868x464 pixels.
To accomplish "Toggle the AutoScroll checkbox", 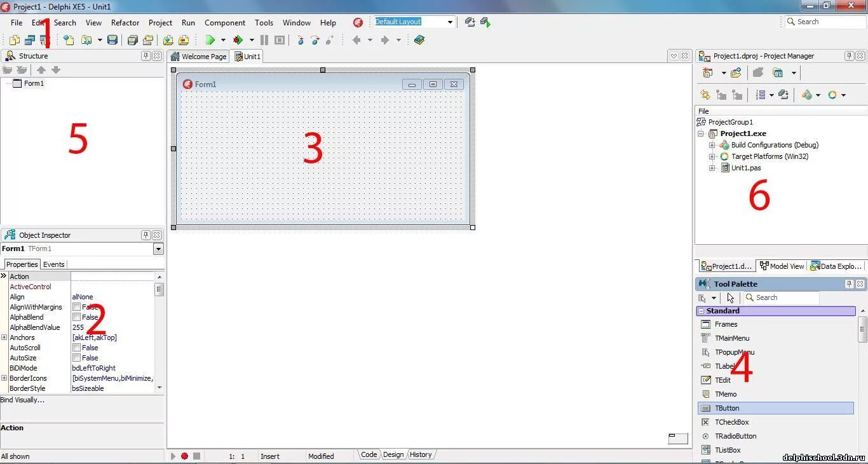I will pyautogui.click(x=76, y=348).
